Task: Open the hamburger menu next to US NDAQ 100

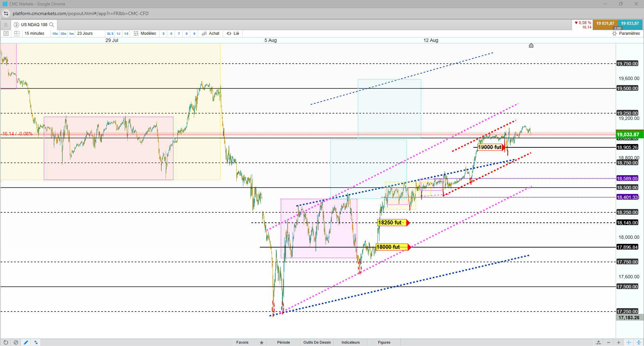Action: (5, 24)
